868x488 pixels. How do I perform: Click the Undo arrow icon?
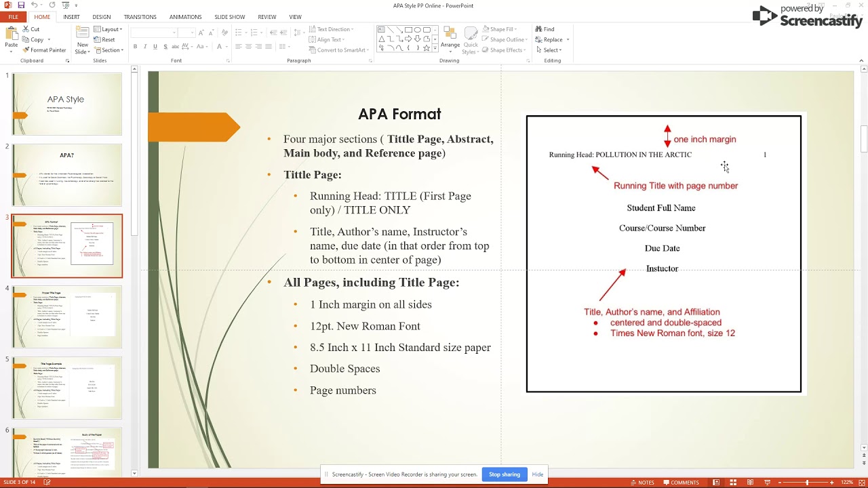[33, 5]
